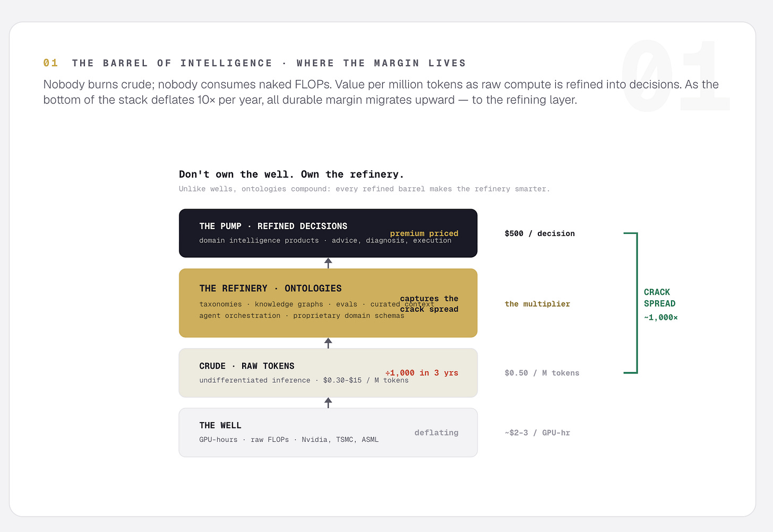Image resolution: width=773 pixels, height=532 pixels.
Task: Click the ~$2-3 / GPU-hr label
Action: pyautogui.click(x=537, y=433)
